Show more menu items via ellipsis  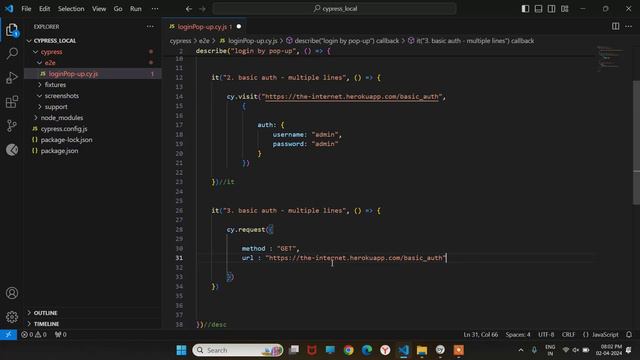tap(155, 9)
